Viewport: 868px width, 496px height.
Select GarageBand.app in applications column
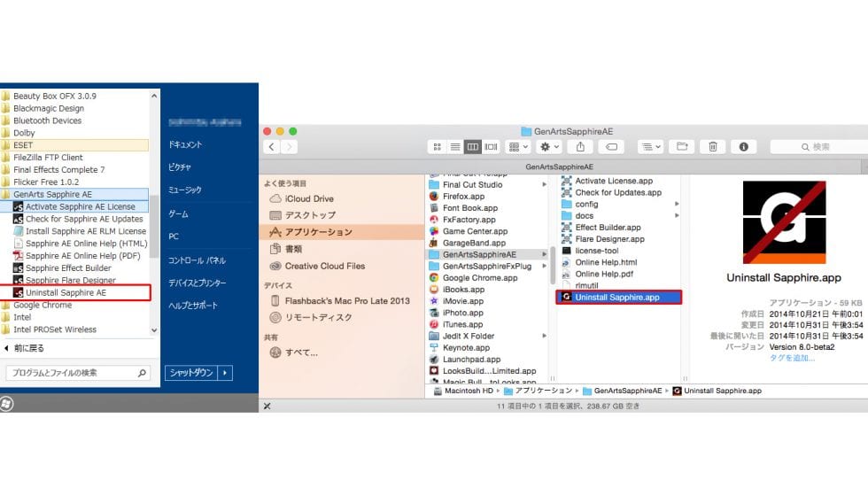[x=474, y=243]
